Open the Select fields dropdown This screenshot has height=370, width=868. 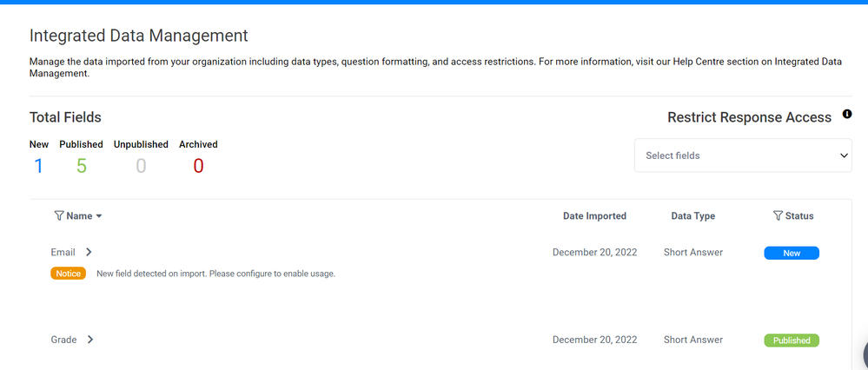coord(734,155)
